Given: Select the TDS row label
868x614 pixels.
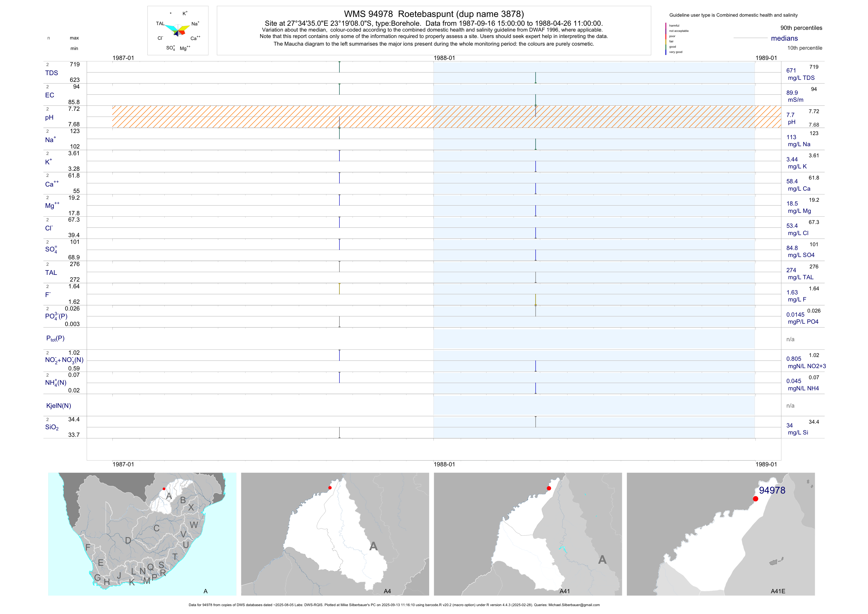Looking at the screenshot, I should [x=51, y=73].
